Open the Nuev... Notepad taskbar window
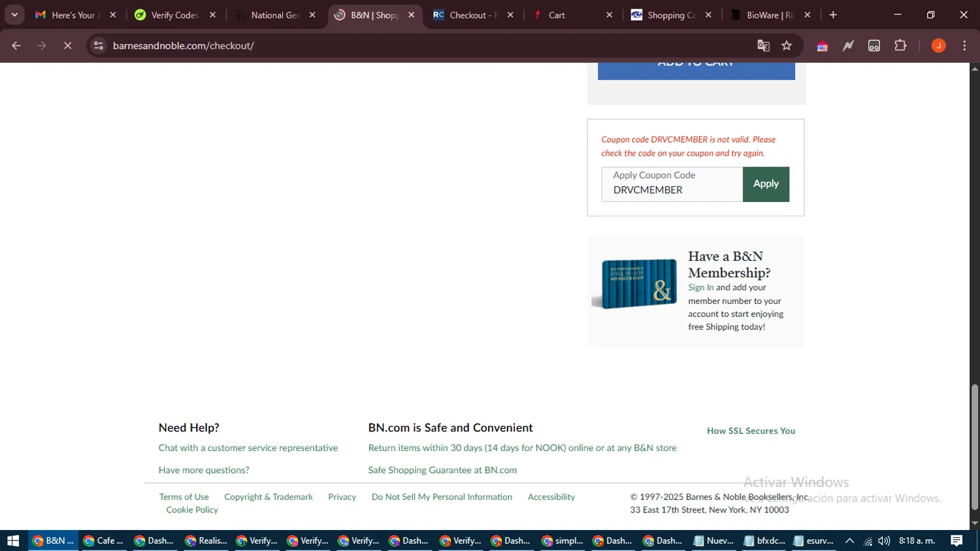The height and width of the screenshot is (551, 980). coord(714,541)
